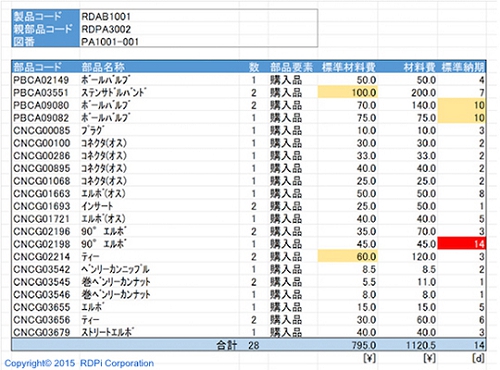Select product code value RDAB1001
The image size is (500, 370).
click(106, 16)
